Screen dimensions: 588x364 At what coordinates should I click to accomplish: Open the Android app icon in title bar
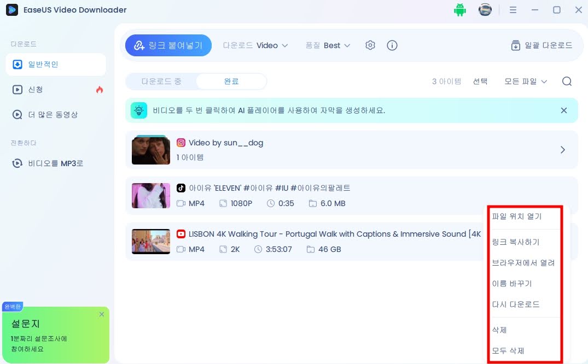click(x=460, y=10)
